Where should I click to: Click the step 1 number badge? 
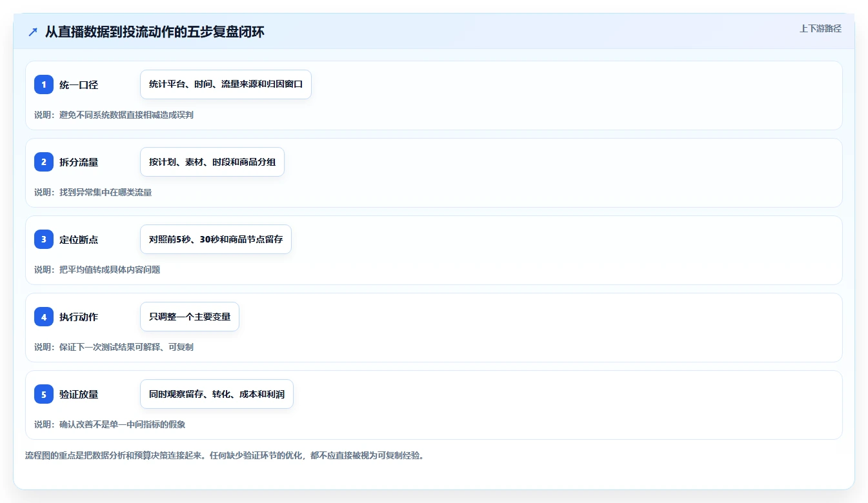(x=44, y=84)
